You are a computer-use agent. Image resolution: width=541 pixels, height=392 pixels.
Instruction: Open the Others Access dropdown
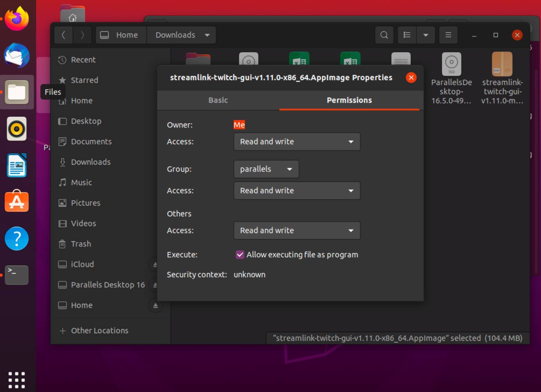[297, 231]
